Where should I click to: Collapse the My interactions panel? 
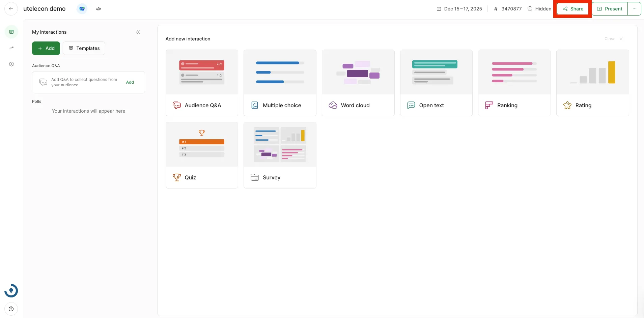click(x=138, y=32)
